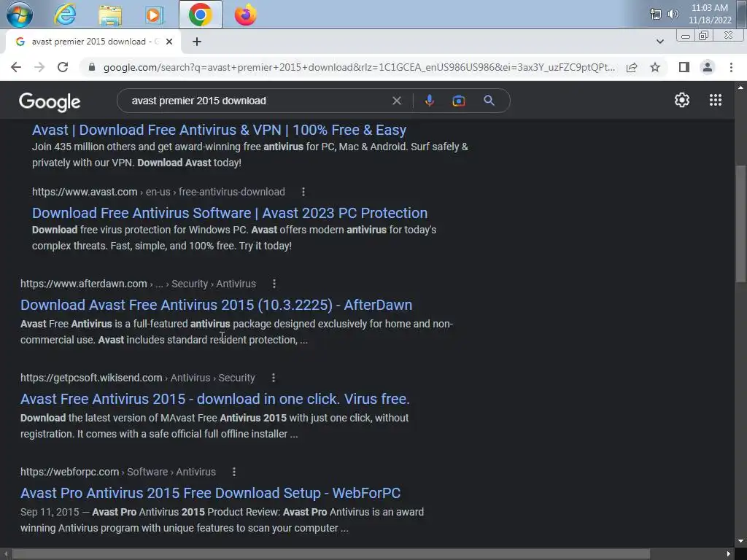Open 'Download Free Antivirus Software | Avast 2023' link
Image resolution: width=747 pixels, height=560 pixels.
[x=230, y=213]
